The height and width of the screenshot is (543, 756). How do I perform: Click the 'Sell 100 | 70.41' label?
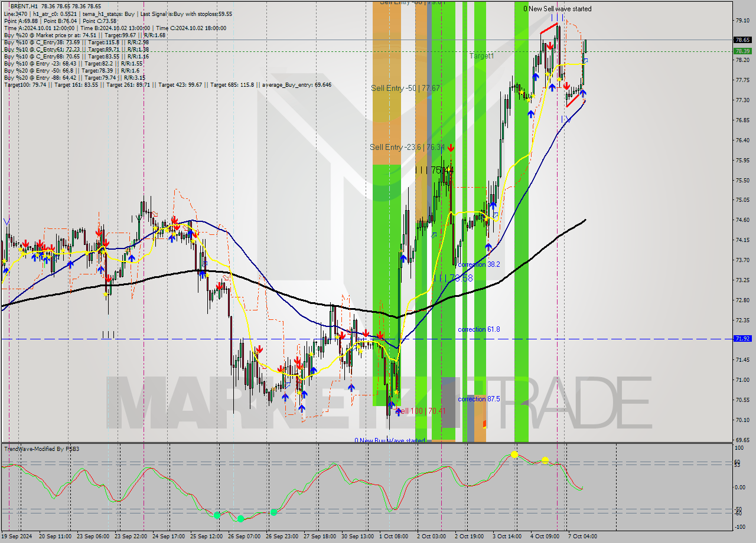pyautogui.click(x=420, y=411)
